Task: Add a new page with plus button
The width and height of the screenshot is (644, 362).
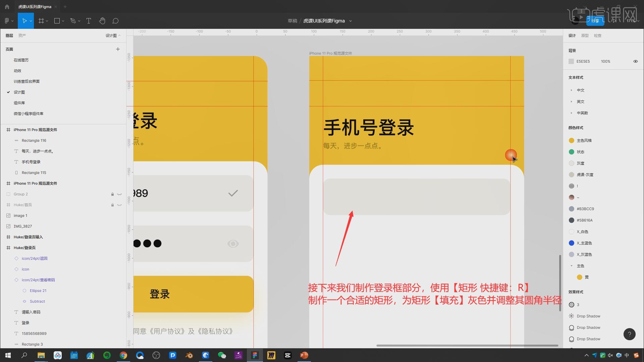Action: [118, 49]
